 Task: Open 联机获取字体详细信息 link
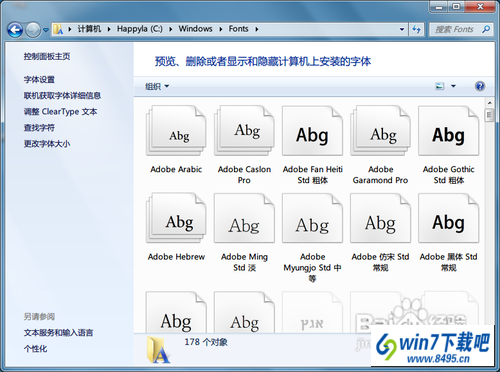[62, 96]
